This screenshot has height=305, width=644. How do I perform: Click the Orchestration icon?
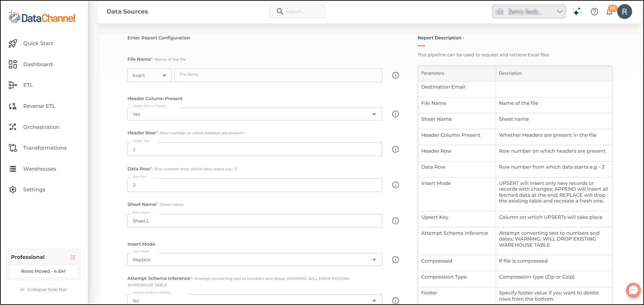13,127
